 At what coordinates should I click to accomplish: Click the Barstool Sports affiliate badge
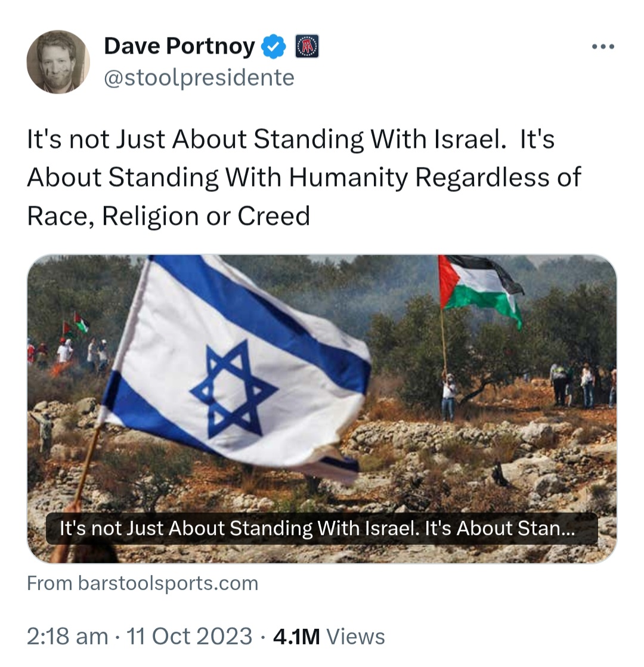(x=307, y=46)
